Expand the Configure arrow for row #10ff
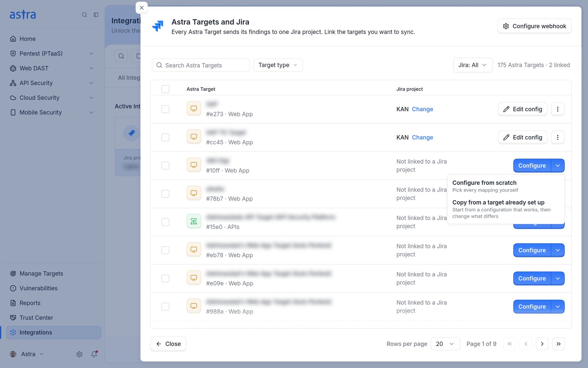The height and width of the screenshot is (368, 588). click(x=557, y=166)
